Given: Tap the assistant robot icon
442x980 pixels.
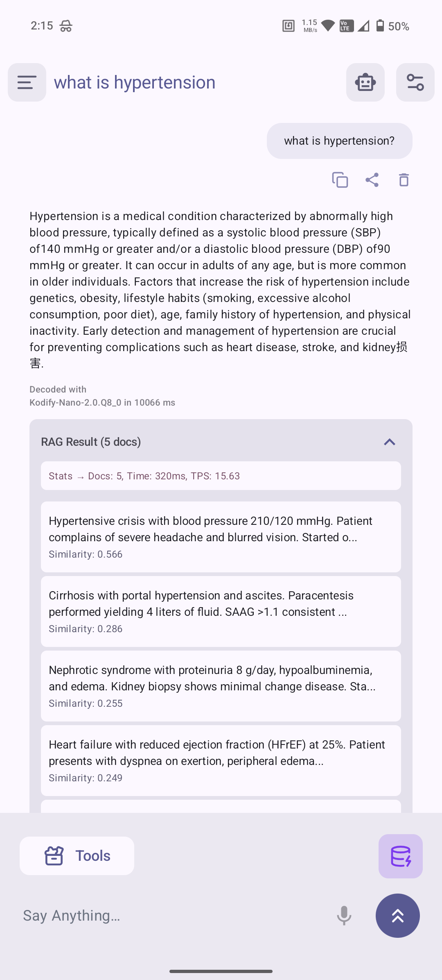Looking at the screenshot, I should point(365,82).
